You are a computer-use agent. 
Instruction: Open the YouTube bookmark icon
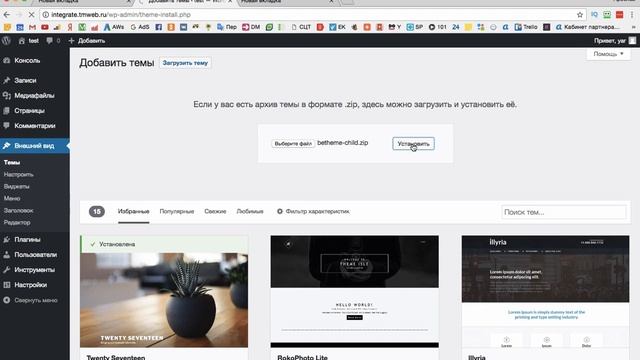tap(45, 27)
